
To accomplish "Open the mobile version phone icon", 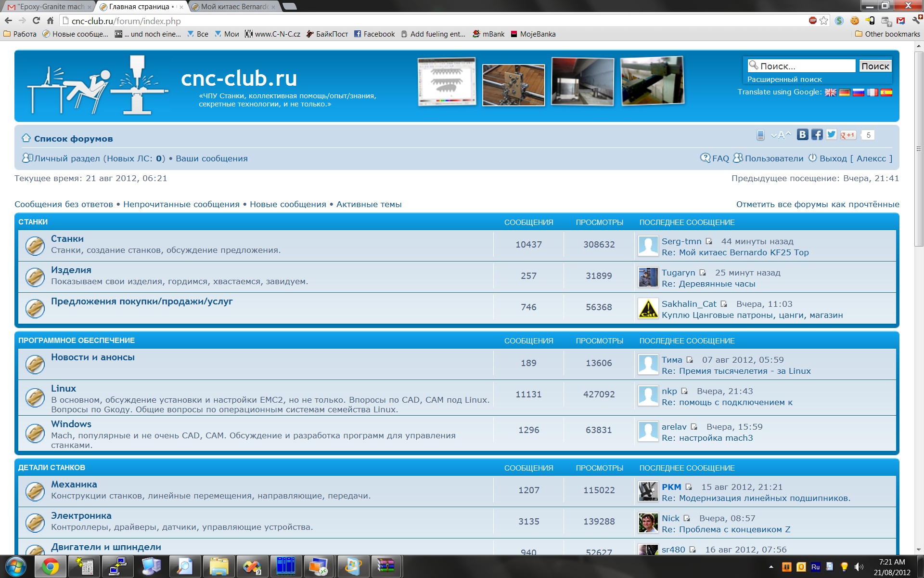I will coord(760,135).
